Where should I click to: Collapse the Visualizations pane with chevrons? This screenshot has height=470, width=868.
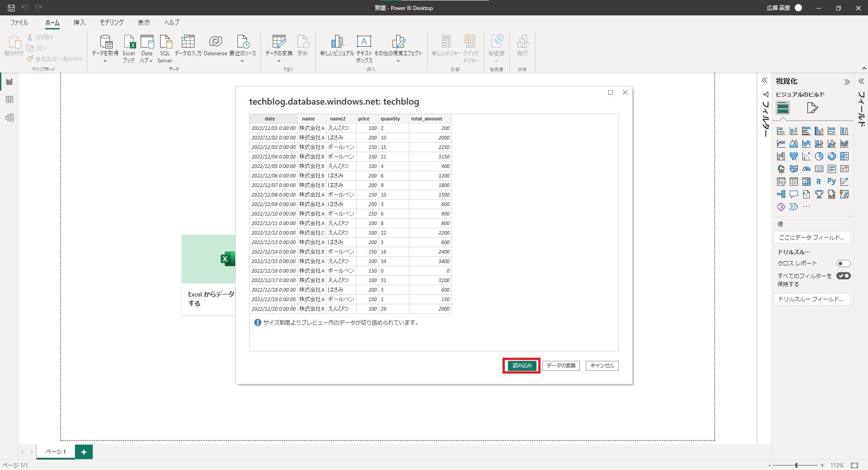[847, 82]
